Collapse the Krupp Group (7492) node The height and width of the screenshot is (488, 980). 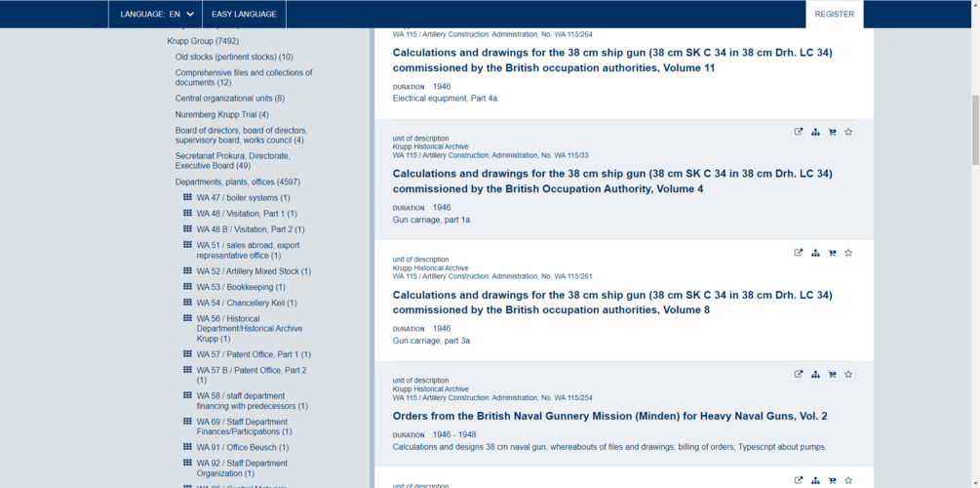coord(203,41)
